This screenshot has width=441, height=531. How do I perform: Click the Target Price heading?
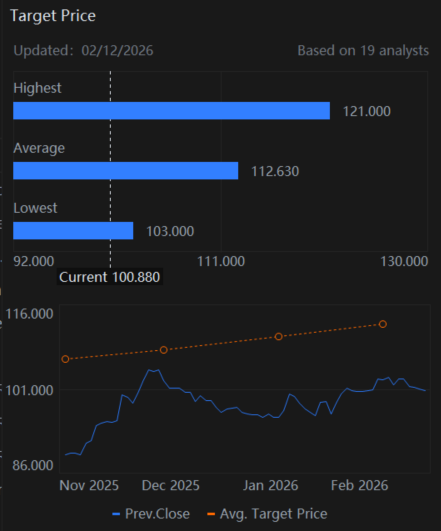pos(53,16)
